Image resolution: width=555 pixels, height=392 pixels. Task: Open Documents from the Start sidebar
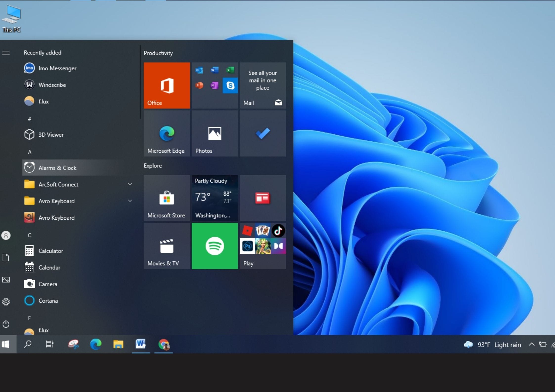(6, 257)
